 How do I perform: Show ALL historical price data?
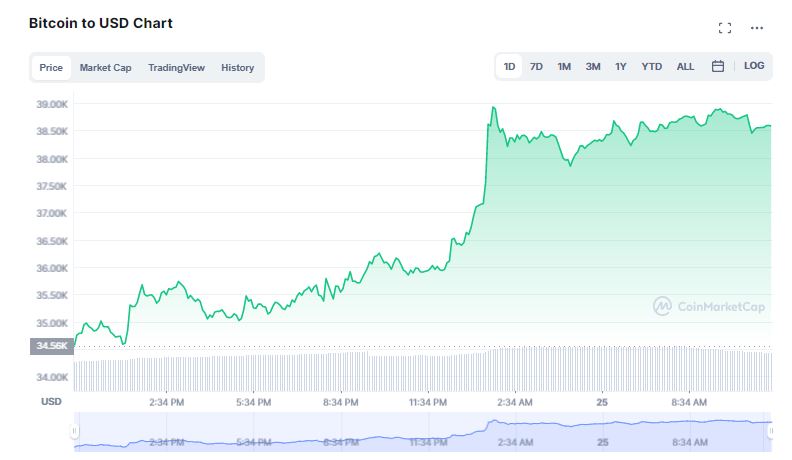click(685, 67)
